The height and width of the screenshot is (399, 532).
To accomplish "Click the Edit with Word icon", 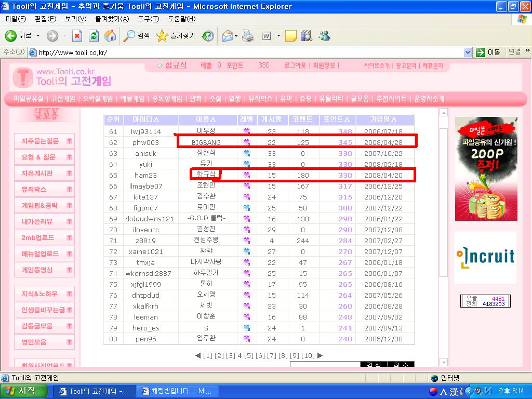I will click(267, 36).
